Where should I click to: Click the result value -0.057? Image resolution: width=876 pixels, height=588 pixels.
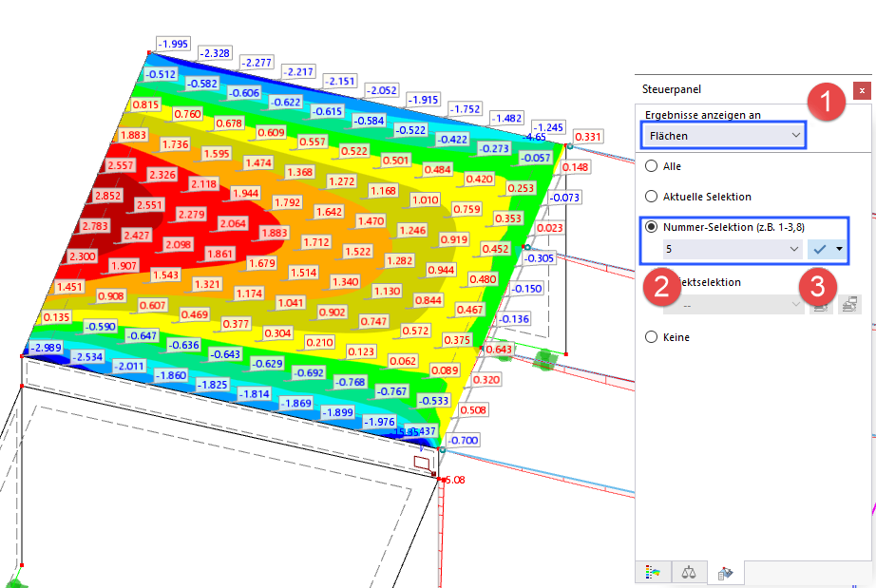click(x=536, y=158)
